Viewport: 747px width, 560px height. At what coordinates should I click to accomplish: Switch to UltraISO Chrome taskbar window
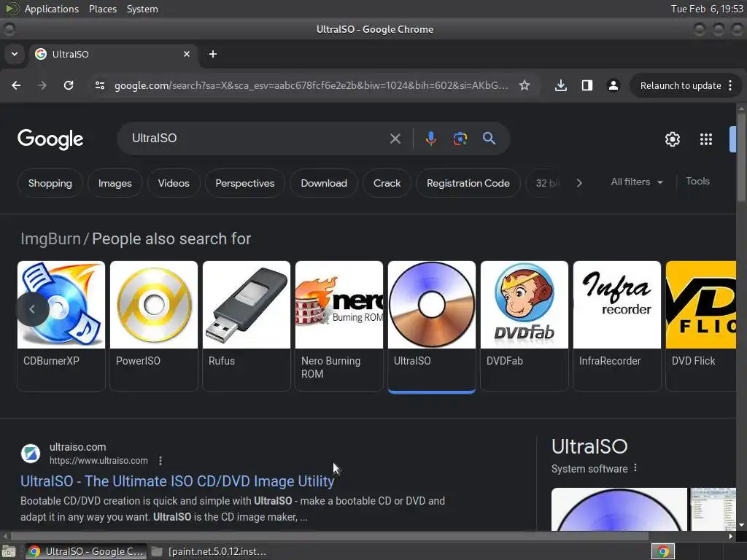tap(86, 551)
